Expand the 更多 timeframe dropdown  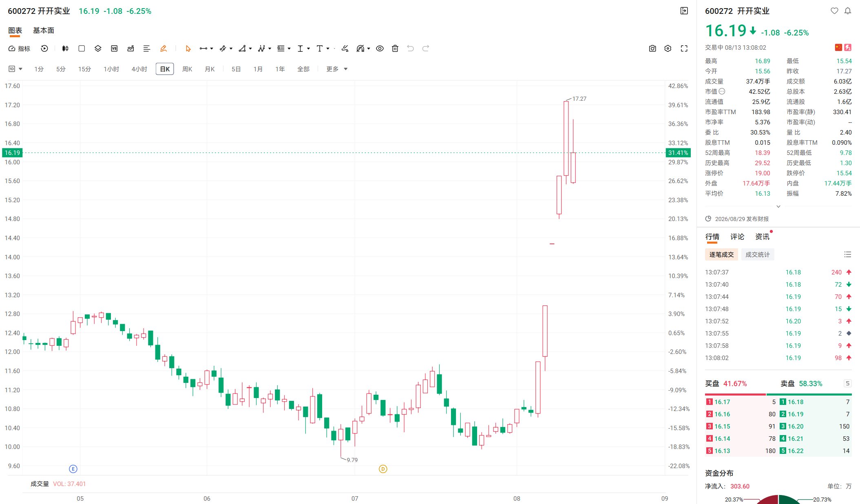pyautogui.click(x=337, y=69)
